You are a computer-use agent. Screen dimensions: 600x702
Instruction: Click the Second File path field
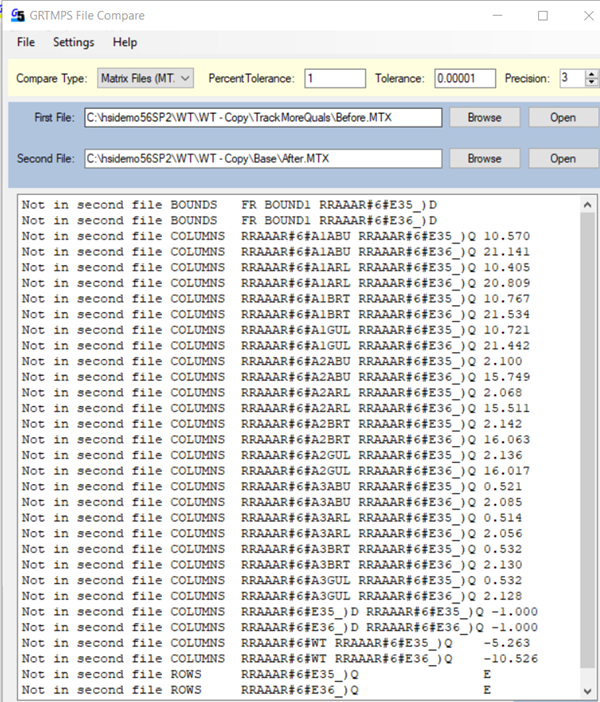[263, 158]
